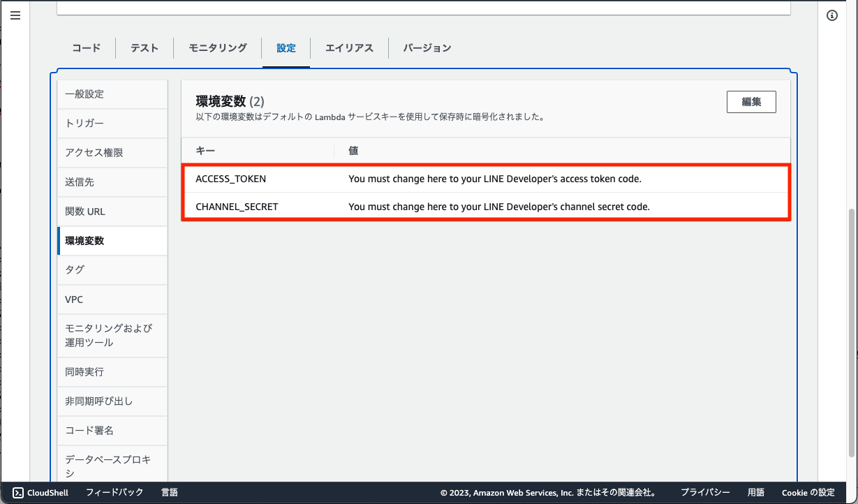Click the info icon in the top right

(x=831, y=15)
